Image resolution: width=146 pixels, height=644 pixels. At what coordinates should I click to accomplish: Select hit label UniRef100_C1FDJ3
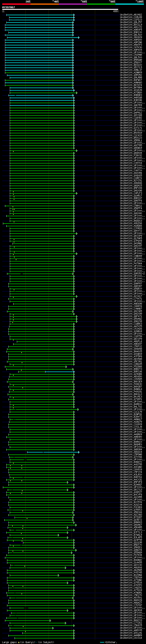[131, 20]
